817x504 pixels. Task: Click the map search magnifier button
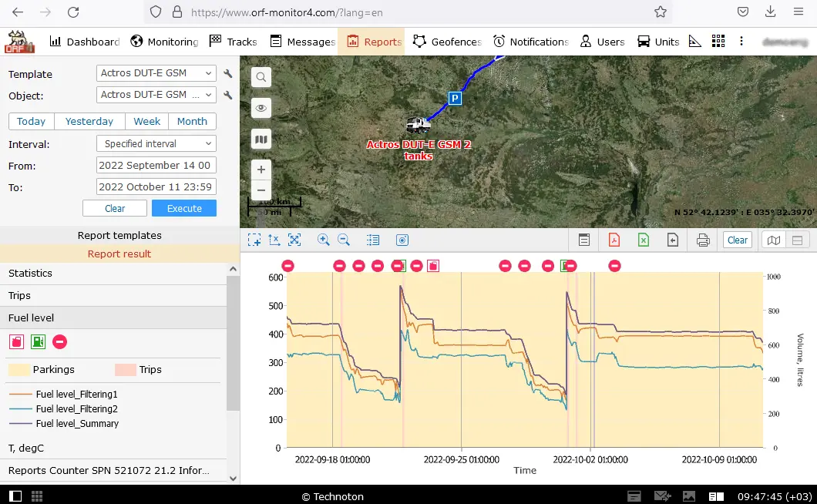(x=261, y=77)
